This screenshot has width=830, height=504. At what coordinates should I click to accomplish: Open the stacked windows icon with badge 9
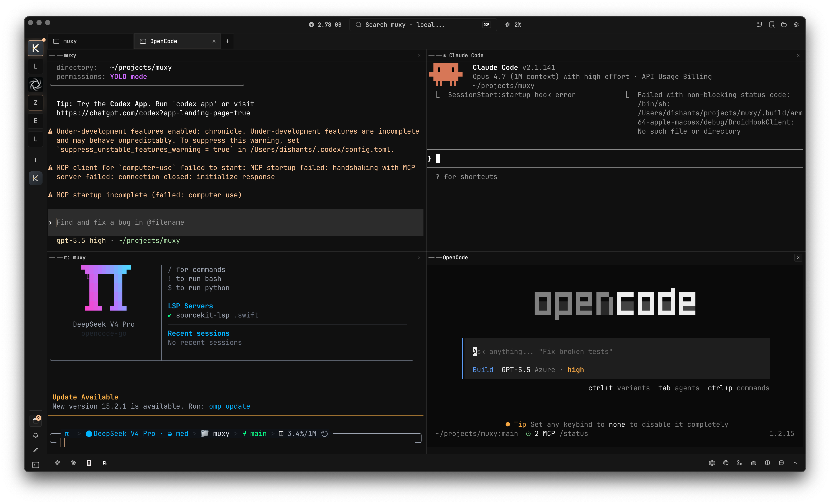coord(36,420)
